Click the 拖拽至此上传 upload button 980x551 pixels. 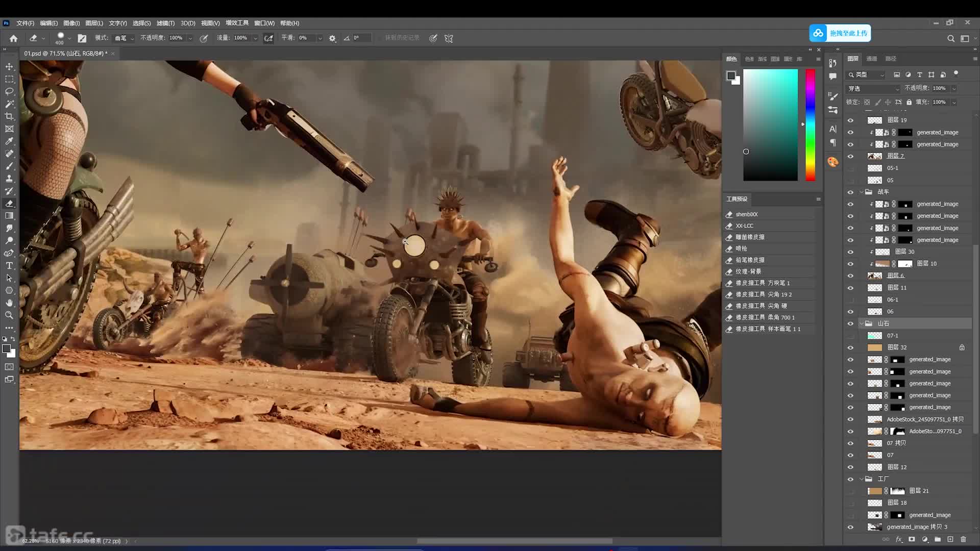[840, 33]
